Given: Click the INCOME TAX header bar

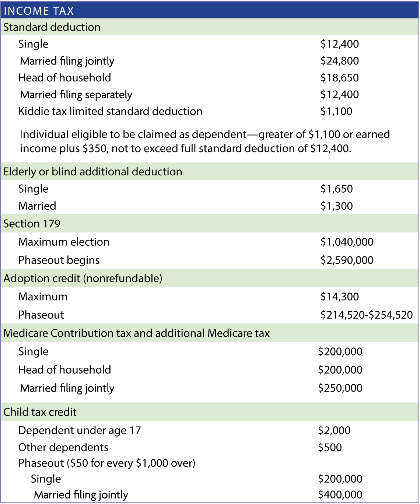Looking at the screenshot, I should 210,10.
